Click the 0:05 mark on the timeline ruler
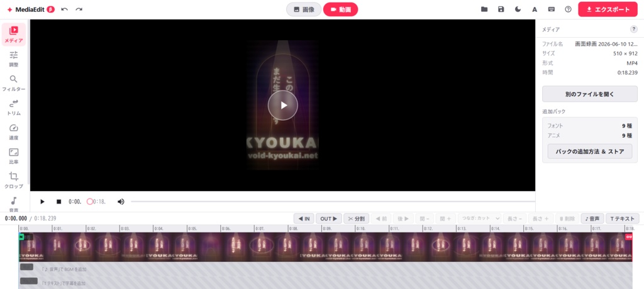The image size is (644, 289). coord(192,228)
